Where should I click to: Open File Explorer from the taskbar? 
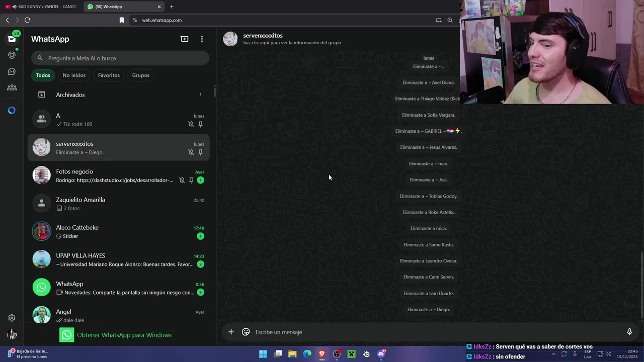pos(292,354)
